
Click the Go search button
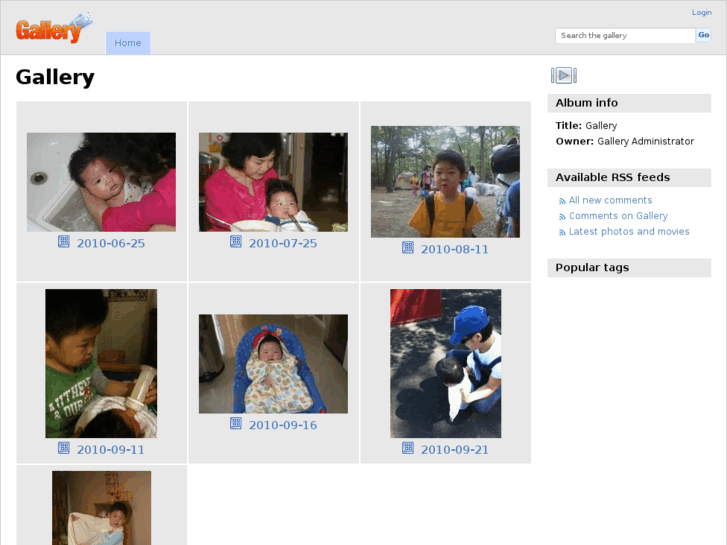click(x=703, y=35)
